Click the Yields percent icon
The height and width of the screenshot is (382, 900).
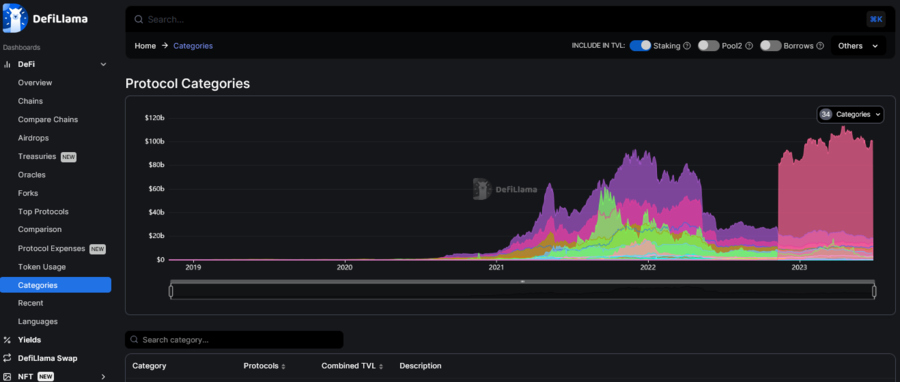[7, 340]
